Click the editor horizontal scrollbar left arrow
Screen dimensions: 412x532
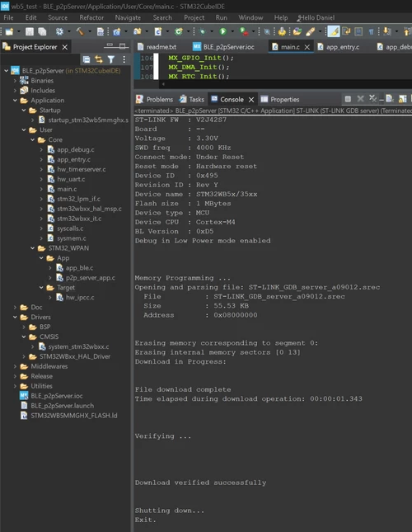point(163,83)
